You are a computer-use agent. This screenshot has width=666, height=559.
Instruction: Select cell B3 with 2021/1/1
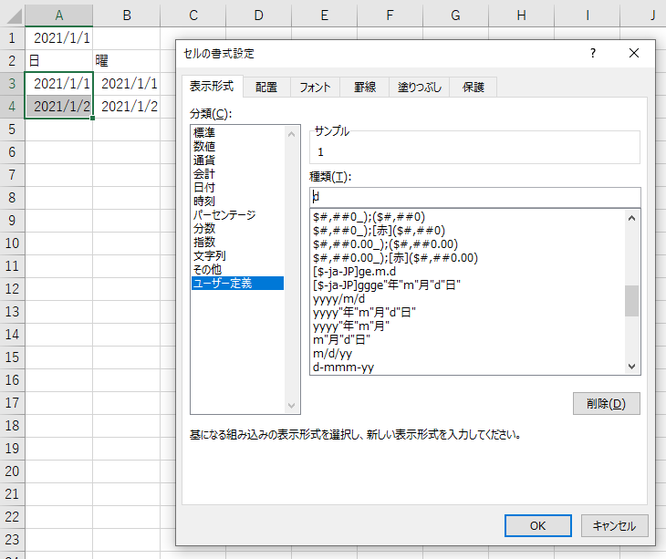click(127, 84)
